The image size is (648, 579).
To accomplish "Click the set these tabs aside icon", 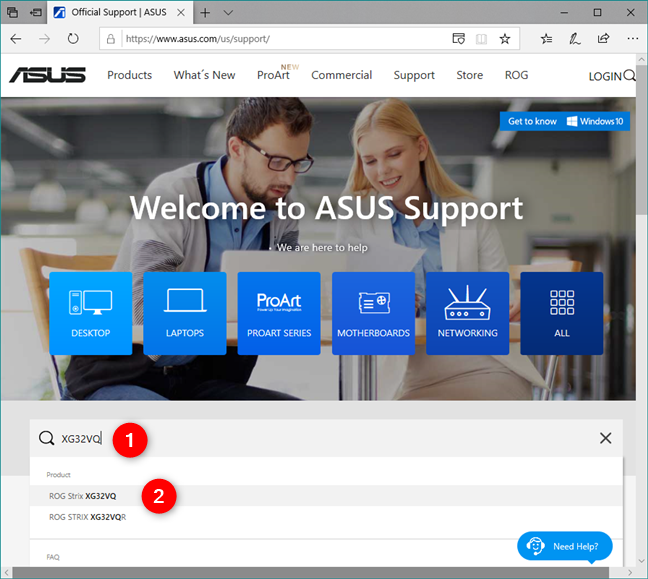I will pyautogui.click(x=36, y=12).
